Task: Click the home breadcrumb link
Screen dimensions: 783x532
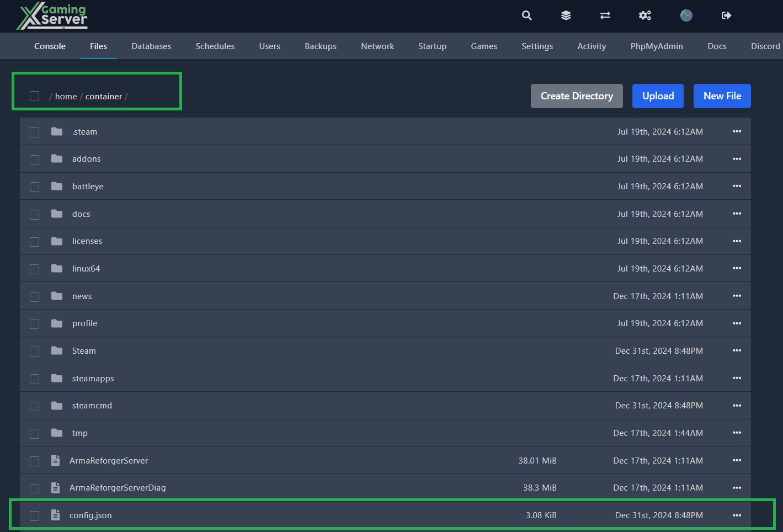Action: [x=66, y=95]
